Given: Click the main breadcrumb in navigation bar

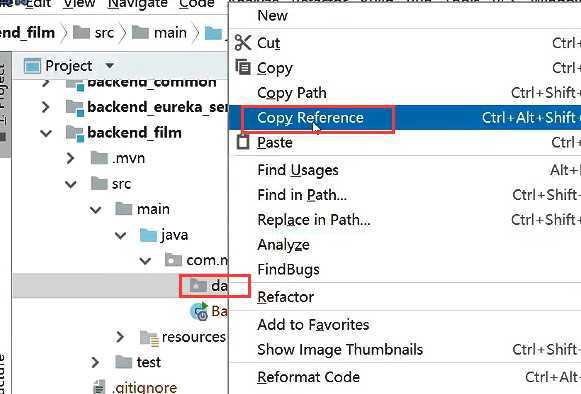Looking at the screenshot, I should point(170,33).
